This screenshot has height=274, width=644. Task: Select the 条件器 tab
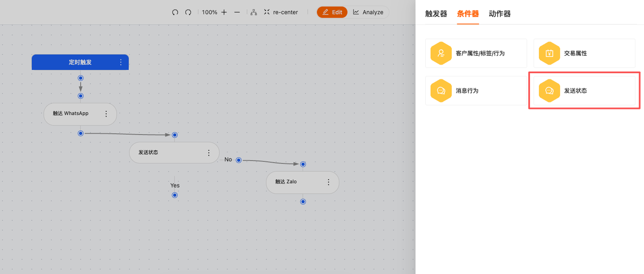pyautogui.click(x=468, y=14)
